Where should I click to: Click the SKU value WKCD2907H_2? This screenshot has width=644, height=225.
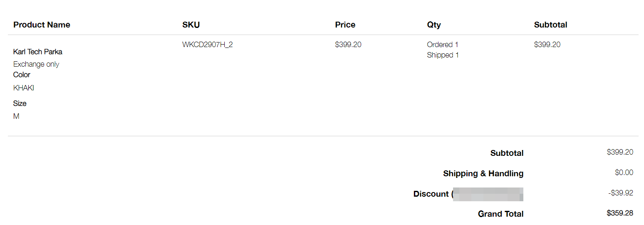coord(208,45)
